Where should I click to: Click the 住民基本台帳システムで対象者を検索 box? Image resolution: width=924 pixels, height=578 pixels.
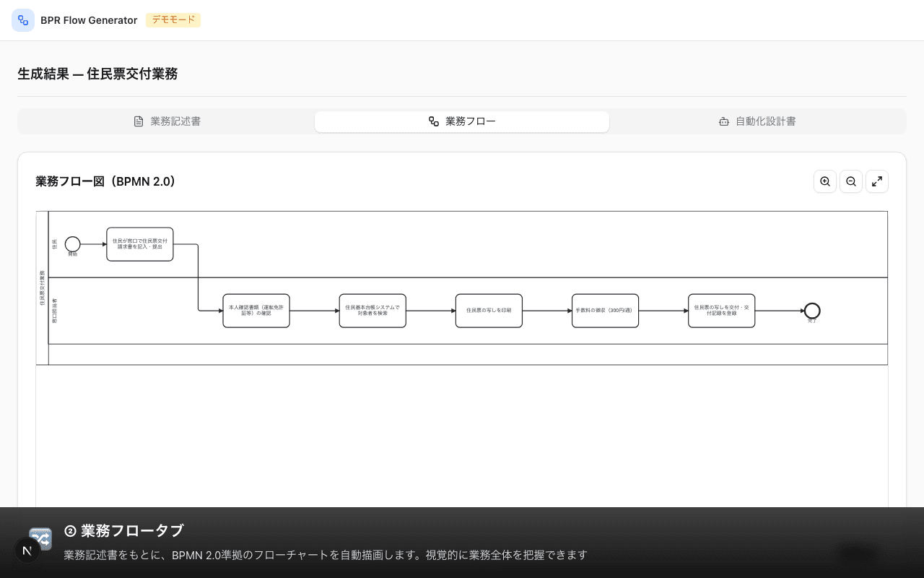point(372,311)
